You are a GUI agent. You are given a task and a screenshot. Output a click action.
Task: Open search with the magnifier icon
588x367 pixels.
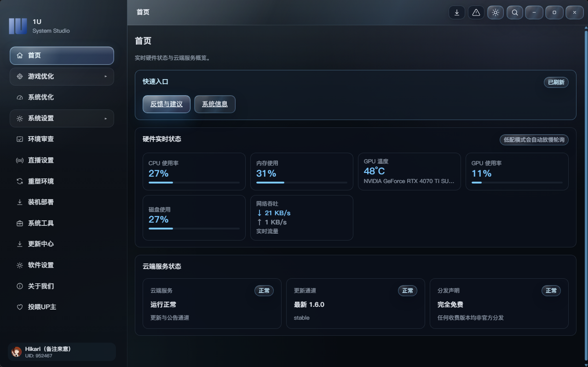[x=515, y=12]
